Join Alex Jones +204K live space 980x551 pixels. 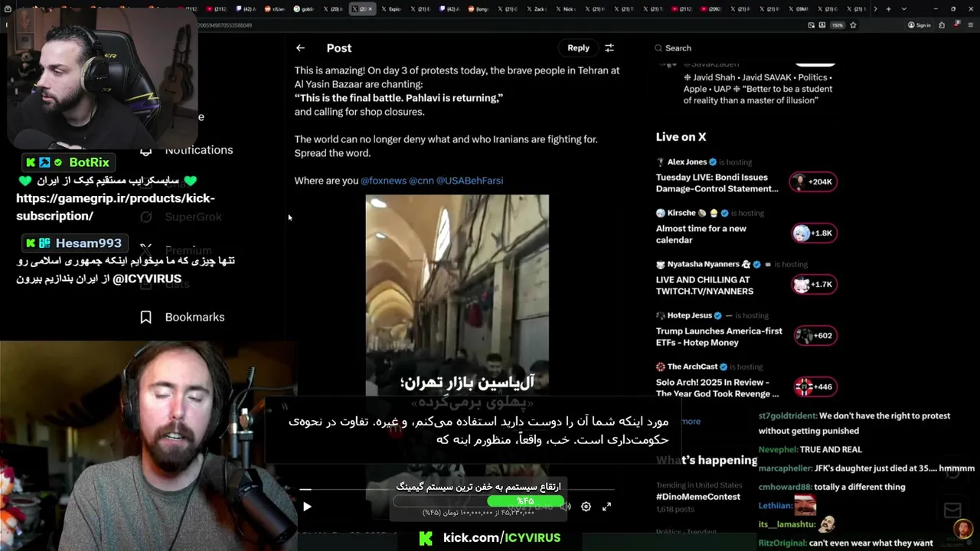tap(814, 181)
